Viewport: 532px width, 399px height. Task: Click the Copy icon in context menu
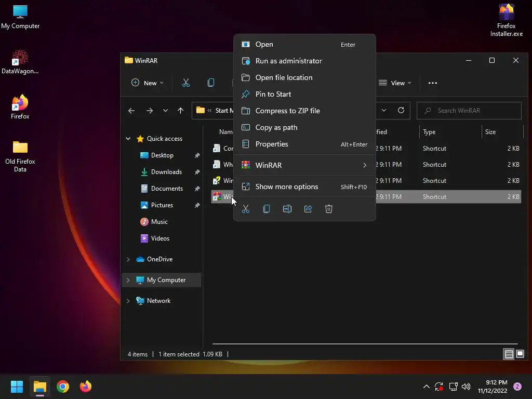coord(267,209)
